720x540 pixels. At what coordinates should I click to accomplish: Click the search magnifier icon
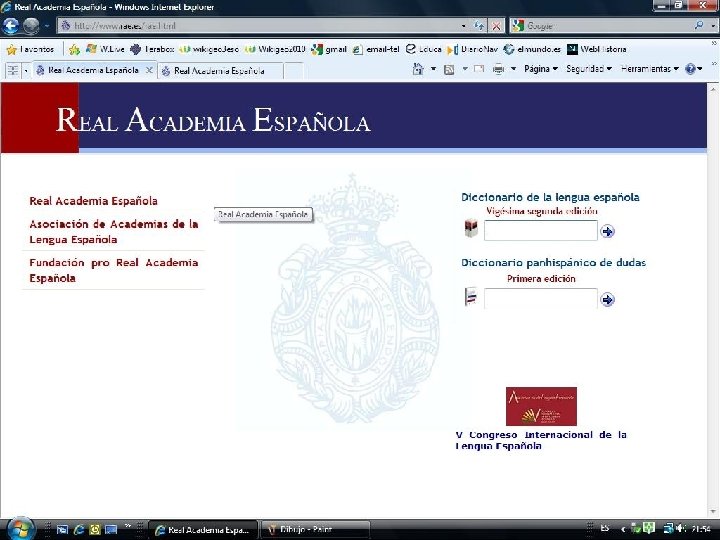699,25
